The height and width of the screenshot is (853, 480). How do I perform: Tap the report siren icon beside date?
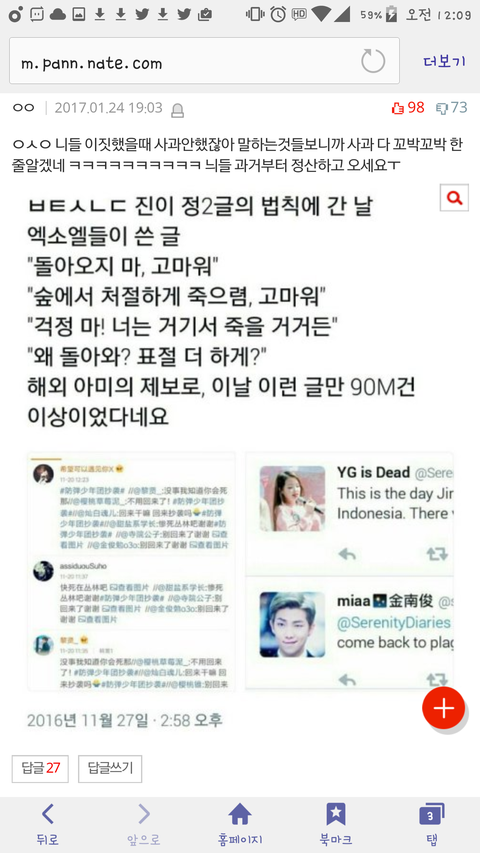[177, 110]
